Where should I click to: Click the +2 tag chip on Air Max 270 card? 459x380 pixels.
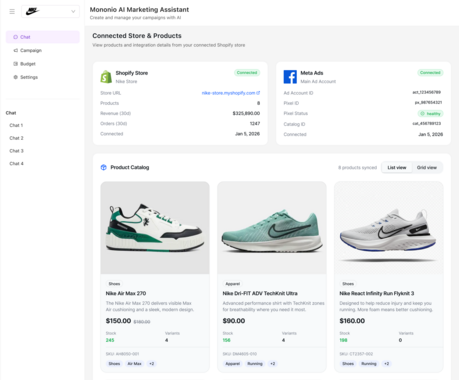point(152,363)
